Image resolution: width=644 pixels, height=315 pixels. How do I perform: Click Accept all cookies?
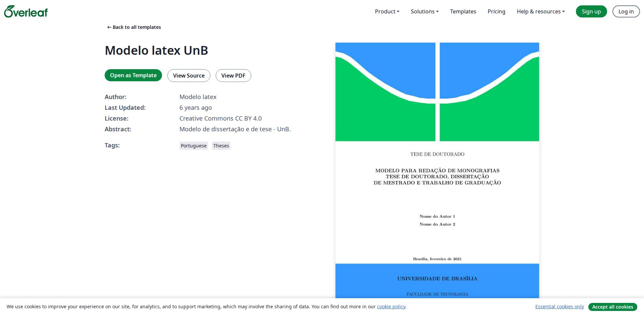pyautogui.click(x=612, y=307)
